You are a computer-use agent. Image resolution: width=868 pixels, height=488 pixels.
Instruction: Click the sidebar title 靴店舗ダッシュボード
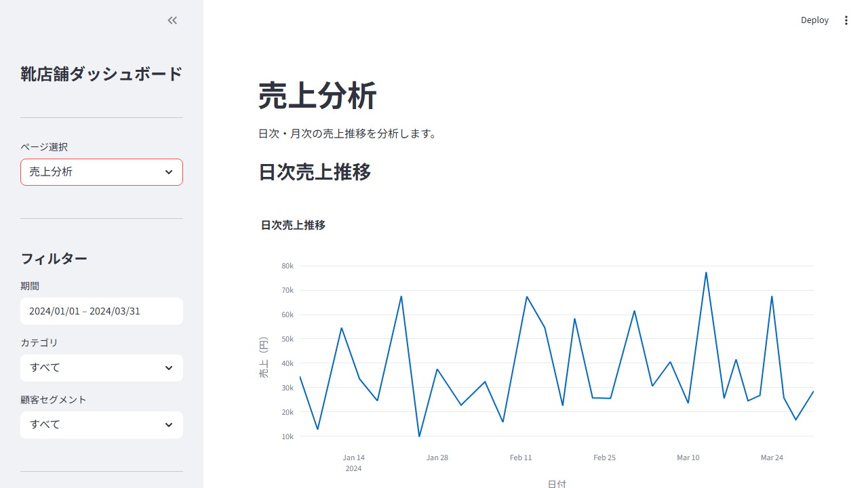point(101,74)
